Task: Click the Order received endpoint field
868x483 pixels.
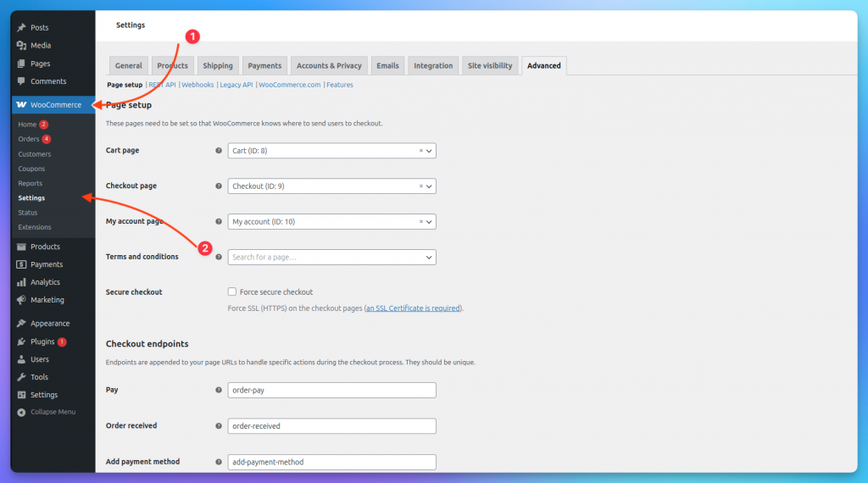Action: point(331,426)
